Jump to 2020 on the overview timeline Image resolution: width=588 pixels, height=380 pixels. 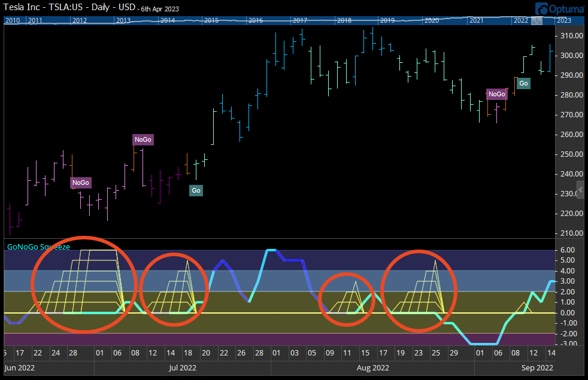[432, 20]
